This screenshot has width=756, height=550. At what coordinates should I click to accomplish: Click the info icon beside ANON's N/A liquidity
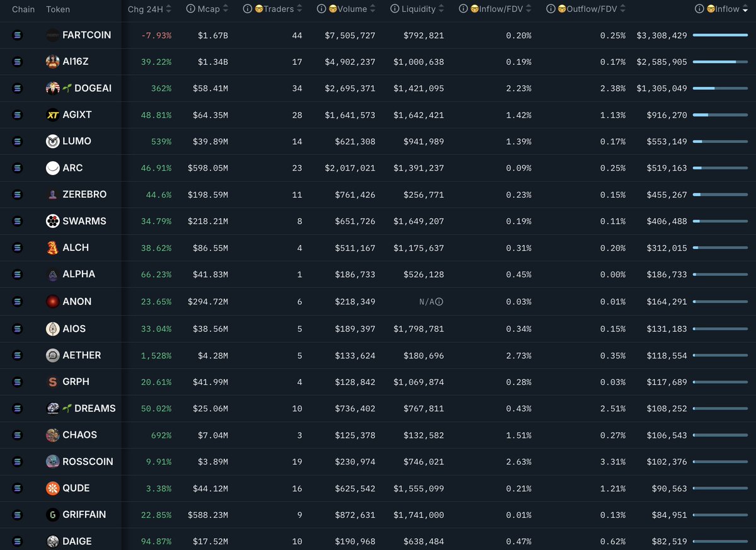coord(440,302)
